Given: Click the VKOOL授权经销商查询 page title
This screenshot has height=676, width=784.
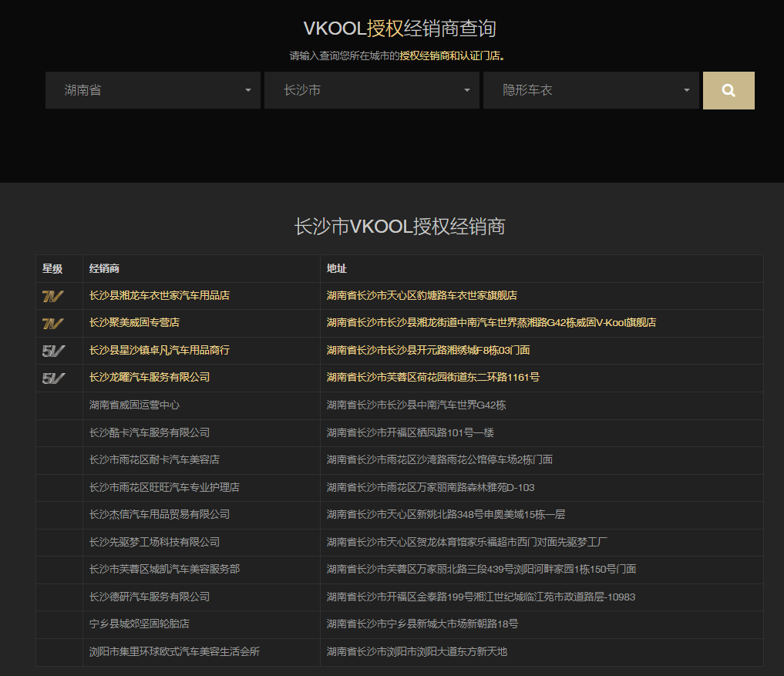Looking at the screenshot, I should [399, 29].
